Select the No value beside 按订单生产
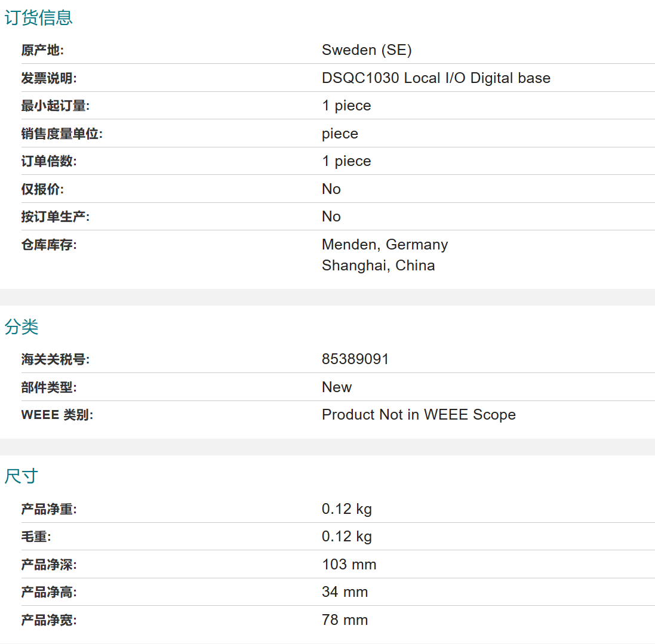Screen dimensions: 655x644 [331, 217]
